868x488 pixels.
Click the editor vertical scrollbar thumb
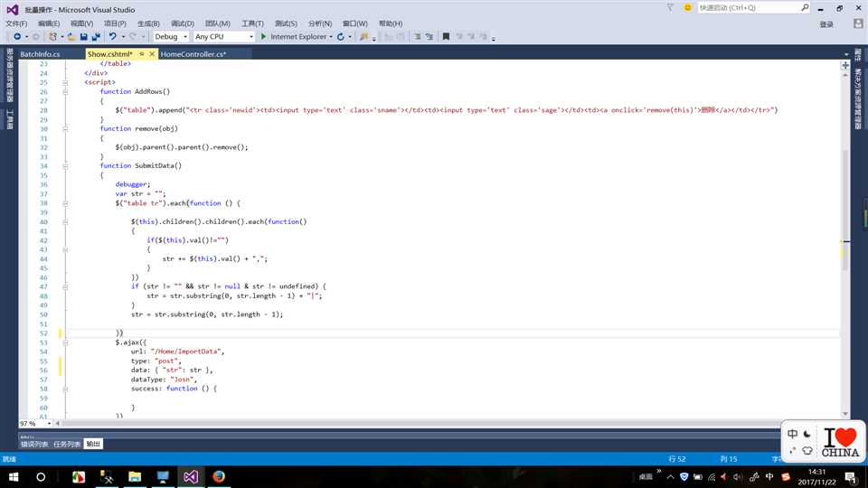click(845, 209)
